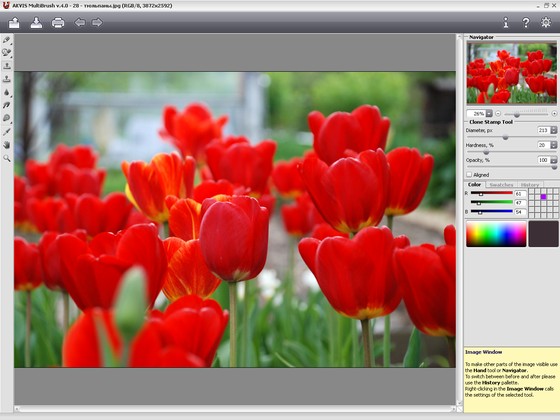Select the Dodge/Burn tool below the Smudge tool
This screenshot has width=560, height=420.
[7, 118]
